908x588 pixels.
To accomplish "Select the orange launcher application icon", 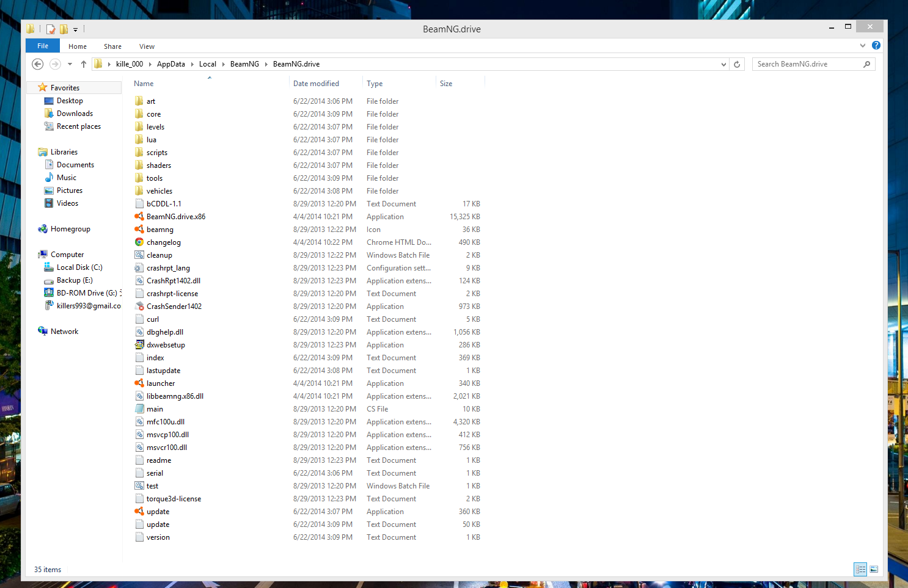I will [x=139, y=383].
